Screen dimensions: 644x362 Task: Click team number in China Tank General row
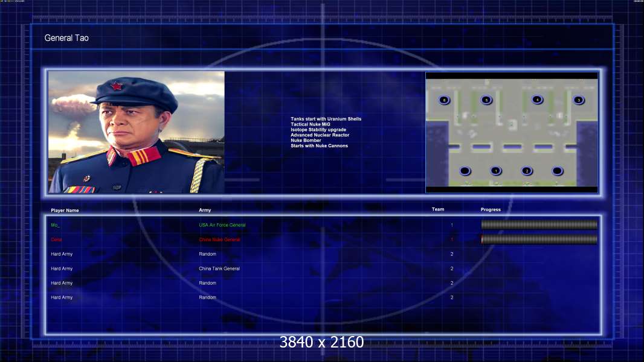(452, 268)
